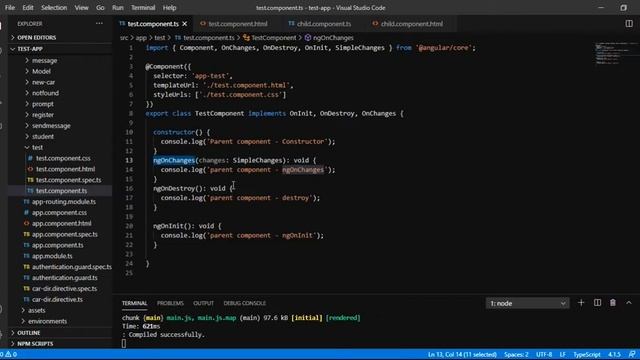This screenshot has width=640, height=360.
Task: Open app.component.css file
Action: click(x=59, y=213)
